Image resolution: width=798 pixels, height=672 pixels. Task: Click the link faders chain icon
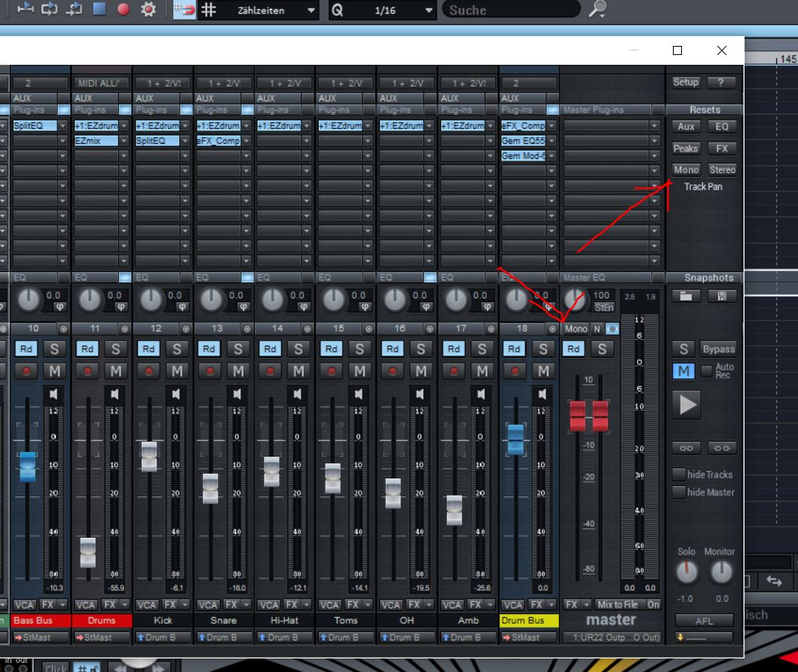[686, 448]
